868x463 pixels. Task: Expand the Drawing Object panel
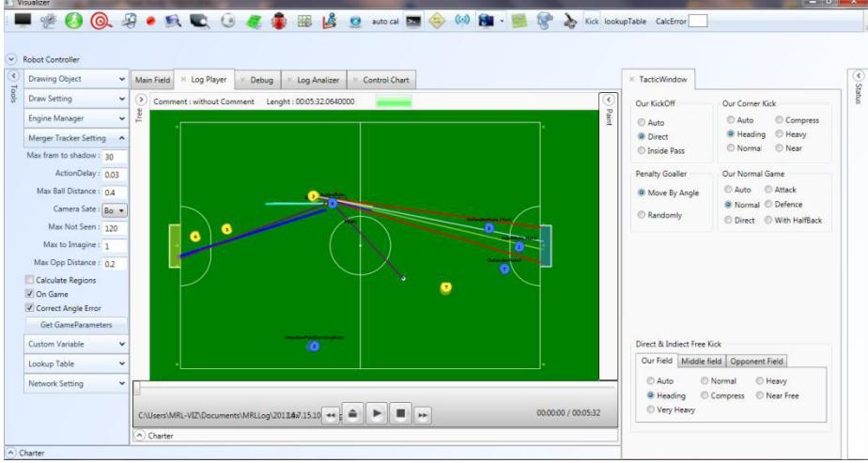click(x=76, y=79)
